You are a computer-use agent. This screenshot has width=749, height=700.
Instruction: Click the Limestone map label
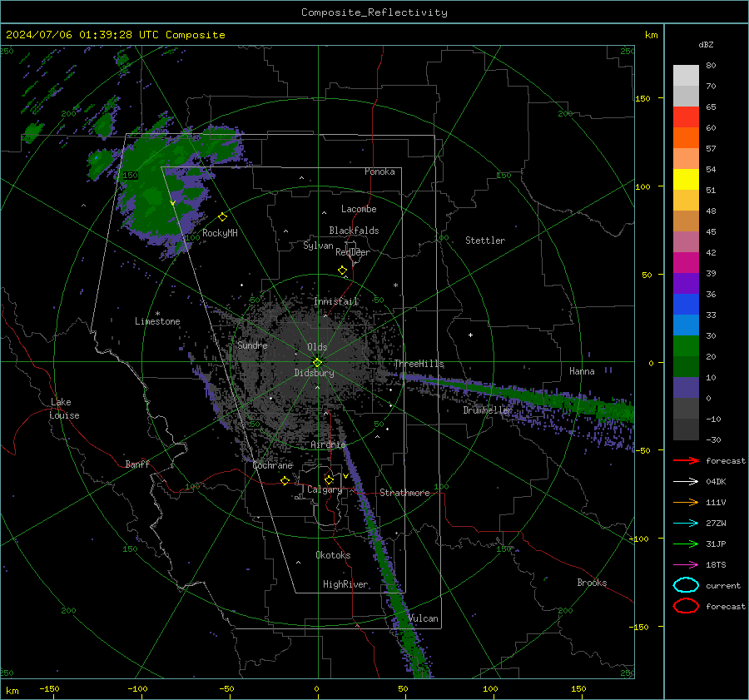pyautogui.click(x=157, y=321)
